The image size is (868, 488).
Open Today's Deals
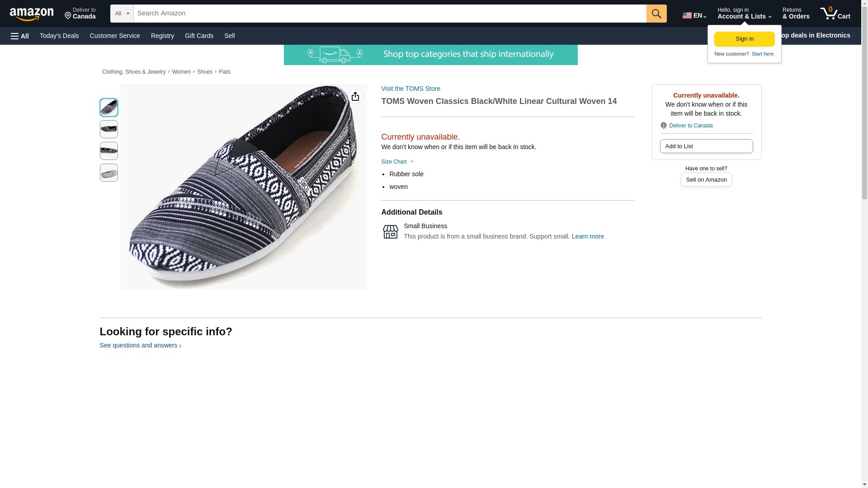[59, 36]
